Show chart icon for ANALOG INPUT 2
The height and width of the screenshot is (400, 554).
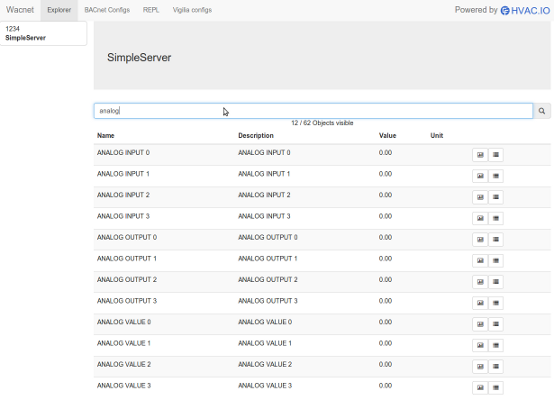[480, 197]
